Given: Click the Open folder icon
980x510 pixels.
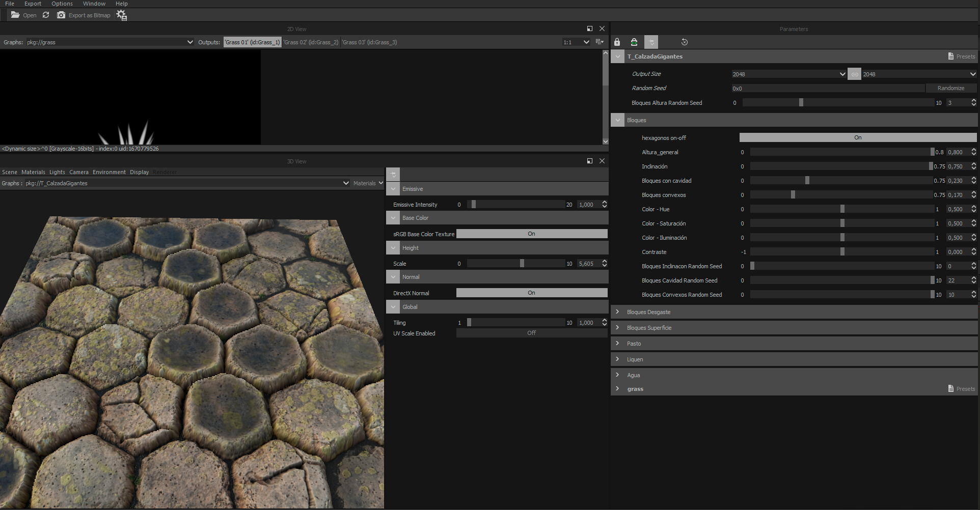Looking at the screenshot, I should 15,15.
